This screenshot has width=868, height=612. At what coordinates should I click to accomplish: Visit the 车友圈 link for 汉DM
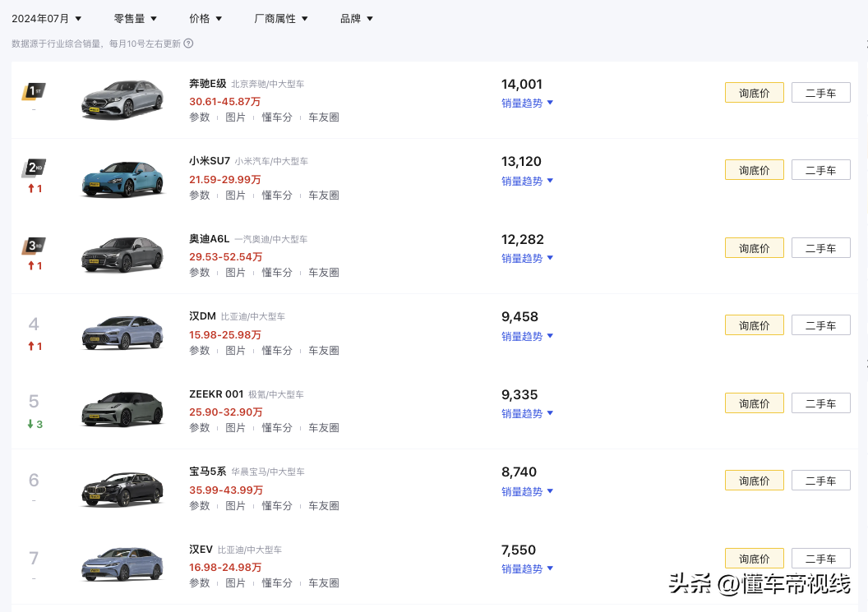tap(324, 350)
